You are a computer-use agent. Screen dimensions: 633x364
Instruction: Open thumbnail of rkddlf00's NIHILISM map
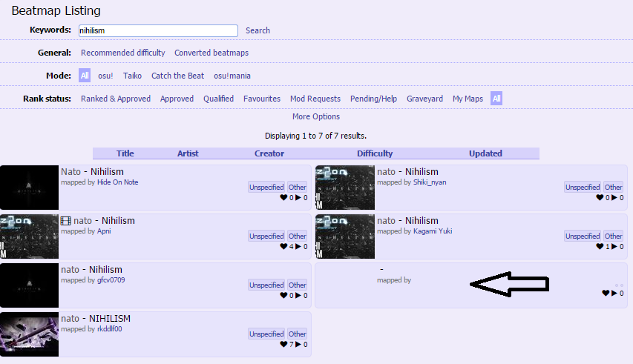tap(29, 334)
